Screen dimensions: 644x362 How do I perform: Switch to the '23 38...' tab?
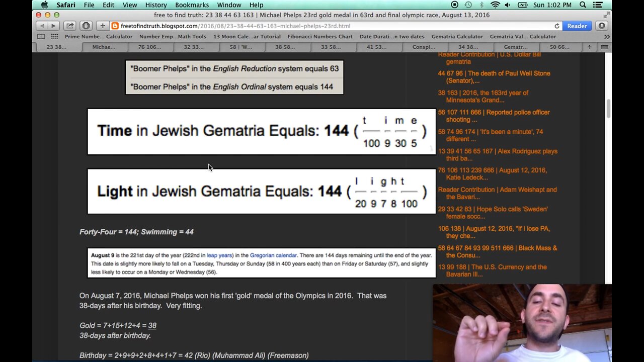[56, 47]
